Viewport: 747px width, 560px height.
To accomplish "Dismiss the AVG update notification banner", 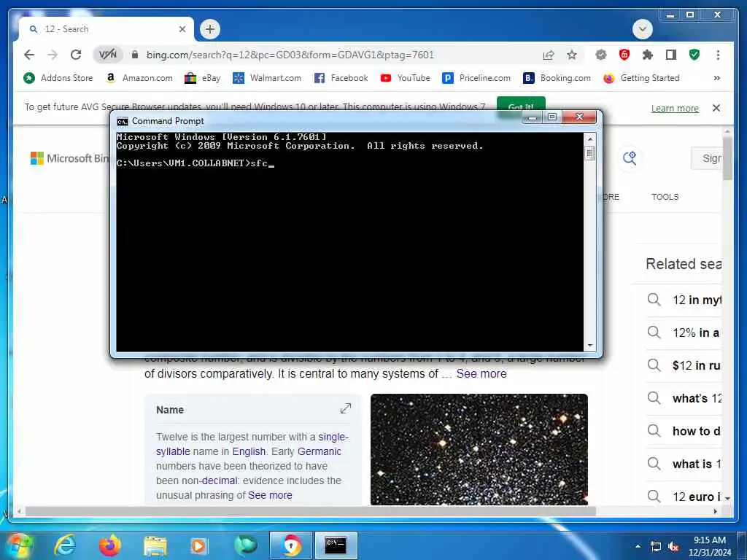I will point(716,108).
